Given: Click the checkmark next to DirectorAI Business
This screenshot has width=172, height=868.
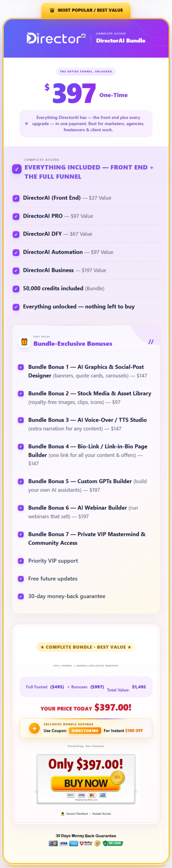Looking at the screenshot, I should tap(16, 271).
